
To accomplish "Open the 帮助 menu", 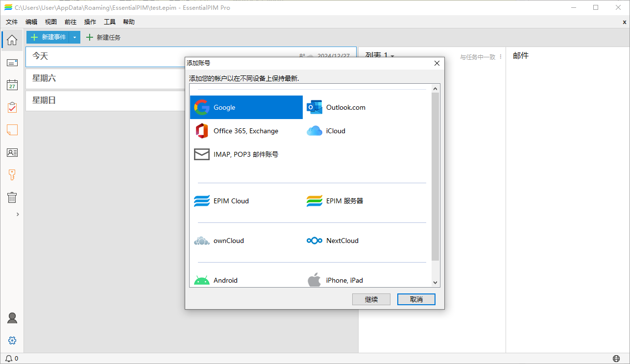I will [129, 22].
